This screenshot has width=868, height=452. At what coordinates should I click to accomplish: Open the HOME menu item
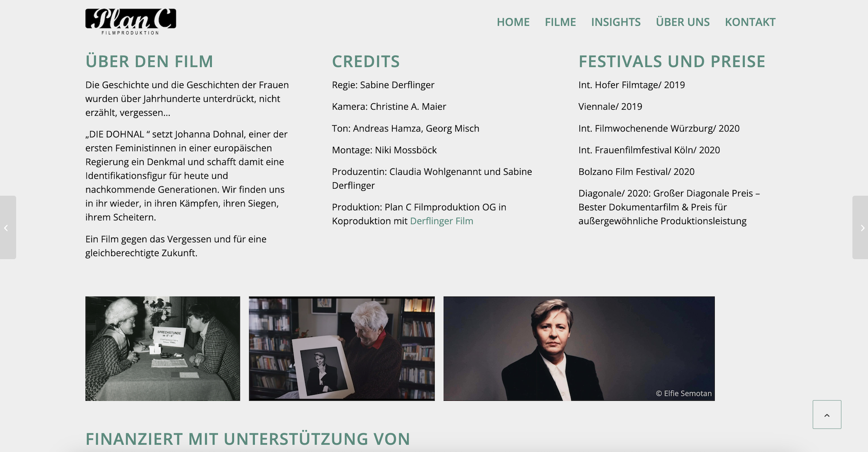(x=513, y=22)
